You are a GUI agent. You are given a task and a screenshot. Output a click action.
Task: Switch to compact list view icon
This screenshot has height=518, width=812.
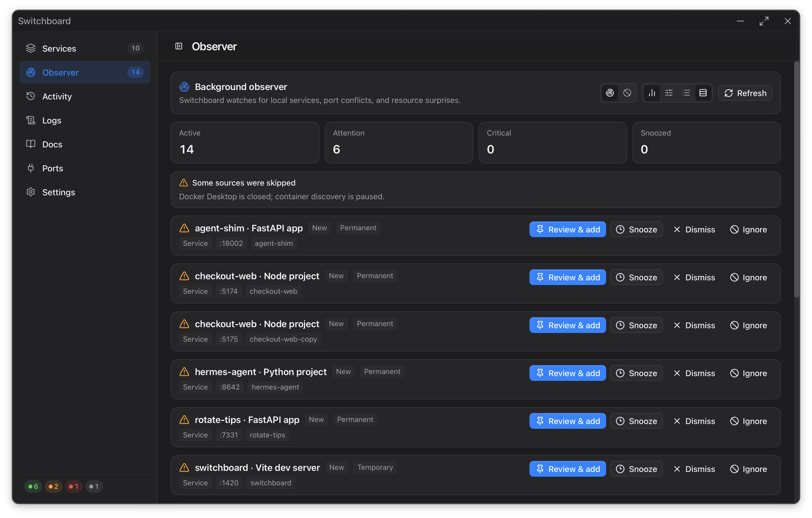click(686, 93)
